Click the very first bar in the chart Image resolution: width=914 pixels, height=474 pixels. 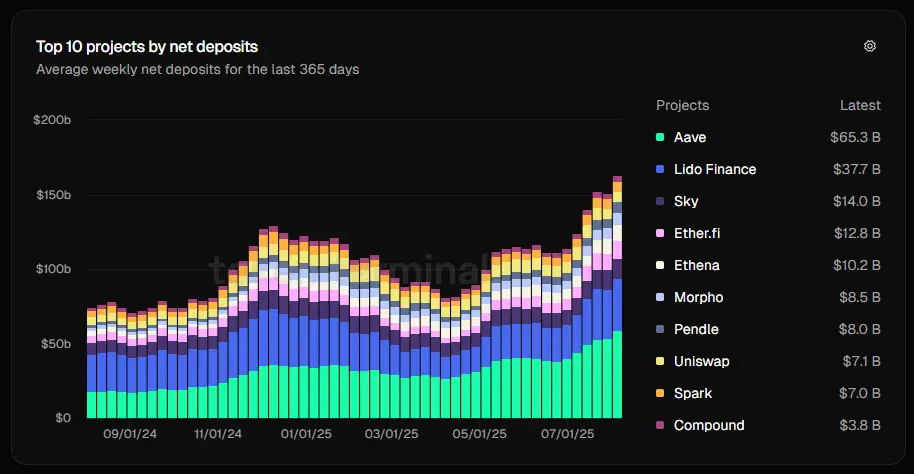click(92, 363)
